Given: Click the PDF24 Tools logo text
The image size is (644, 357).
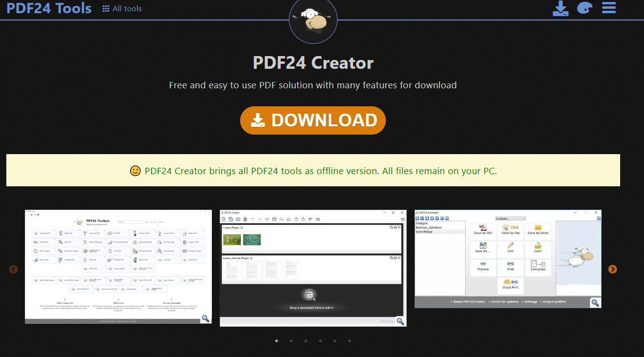Looking at the screenshot, I should pyautogui.click(x=49, y=8).
